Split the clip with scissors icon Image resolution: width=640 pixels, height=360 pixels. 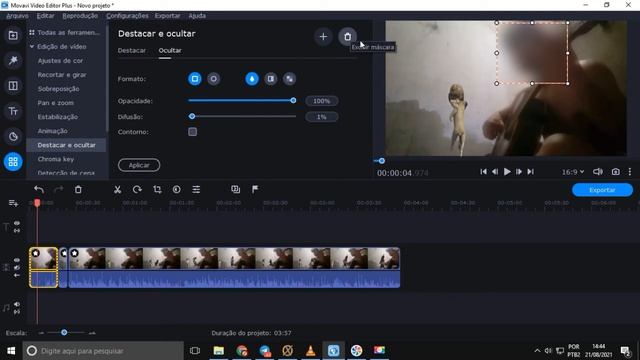(118, 189)
